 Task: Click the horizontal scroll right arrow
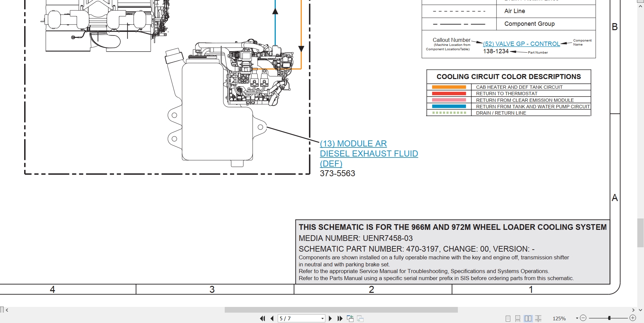pyautogui.click(x=633, y=310)
